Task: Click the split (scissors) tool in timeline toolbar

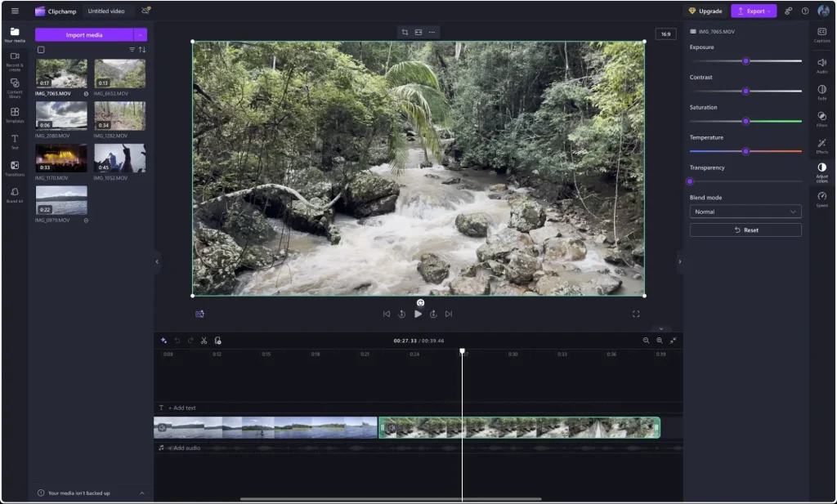Action: coord(204,341)
